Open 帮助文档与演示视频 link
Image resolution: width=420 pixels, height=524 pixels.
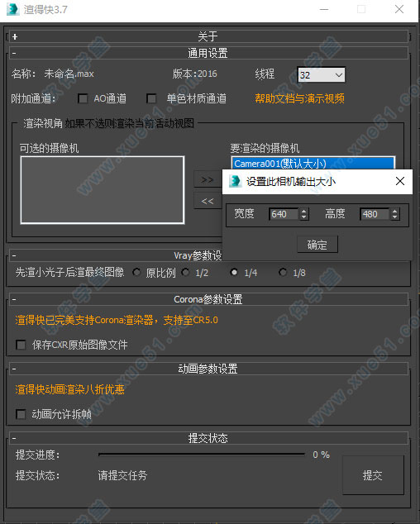pos(299,98)
